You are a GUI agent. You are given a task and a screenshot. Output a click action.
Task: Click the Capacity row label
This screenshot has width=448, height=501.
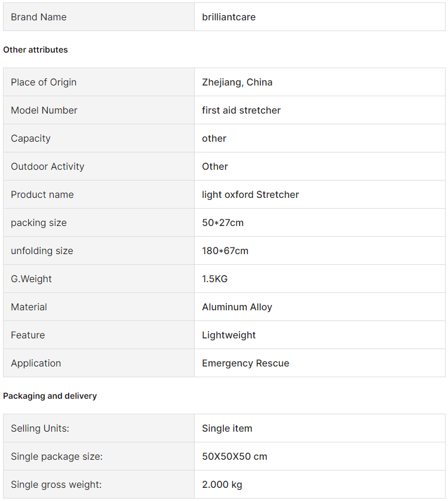point(30,138)
